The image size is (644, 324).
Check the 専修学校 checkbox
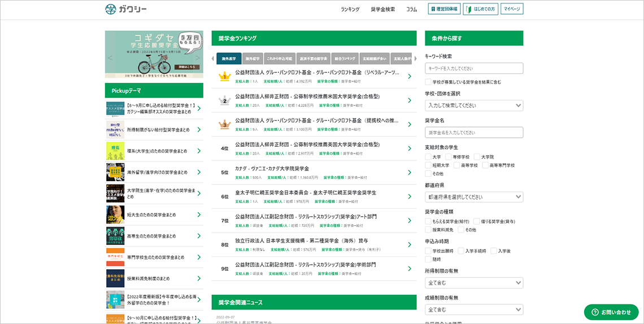(449, 157)
